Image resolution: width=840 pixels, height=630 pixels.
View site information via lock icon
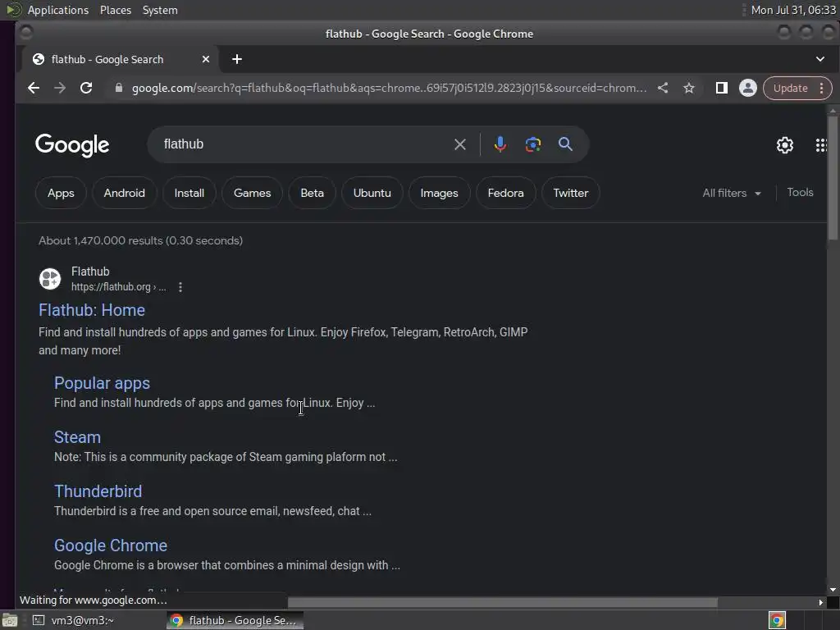[119, 88]
